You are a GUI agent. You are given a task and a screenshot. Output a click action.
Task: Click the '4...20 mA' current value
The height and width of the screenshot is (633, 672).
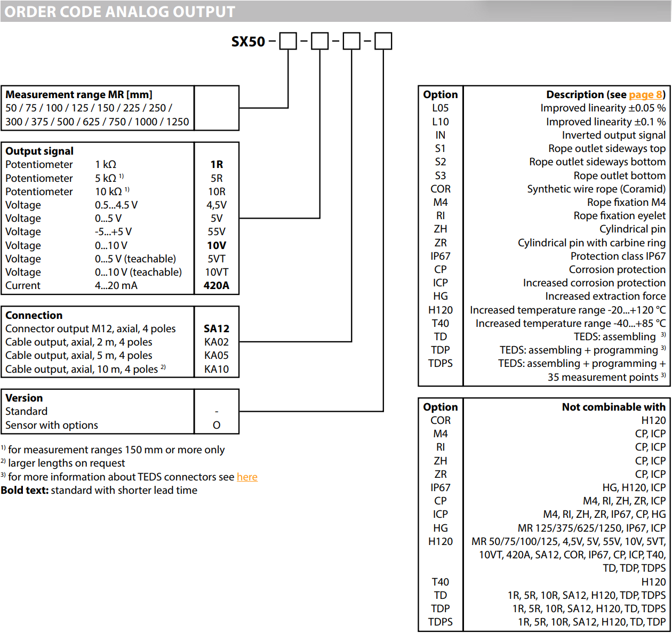click(116, 285)
